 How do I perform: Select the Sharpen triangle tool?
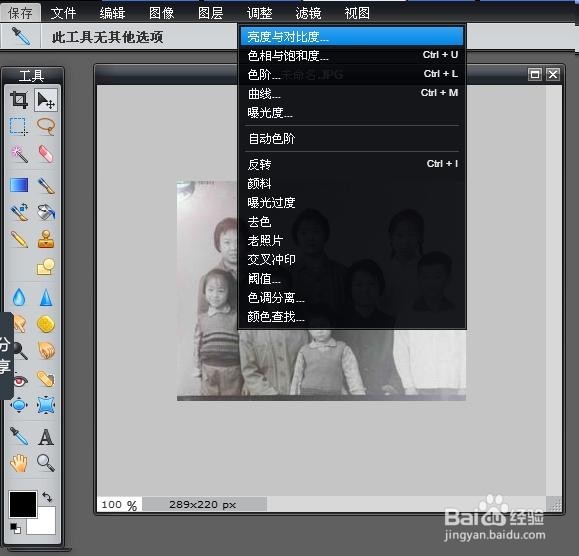tap(46, 297)
